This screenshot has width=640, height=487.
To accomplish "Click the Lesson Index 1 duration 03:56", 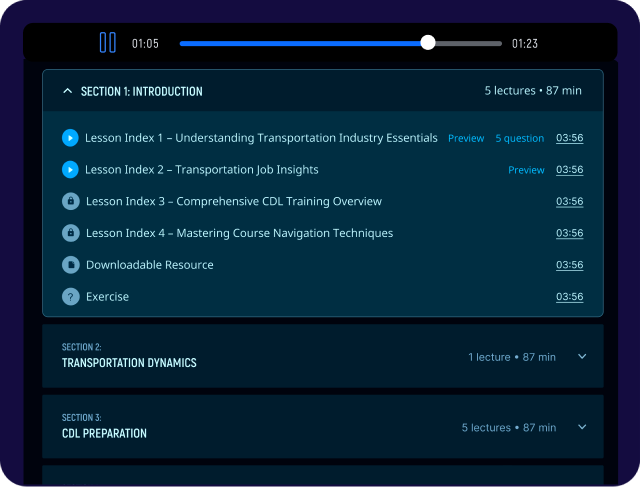I will 569,138.
